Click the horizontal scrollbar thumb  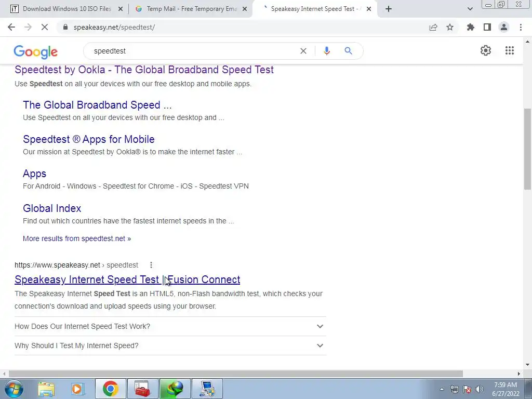coord(236,374)
